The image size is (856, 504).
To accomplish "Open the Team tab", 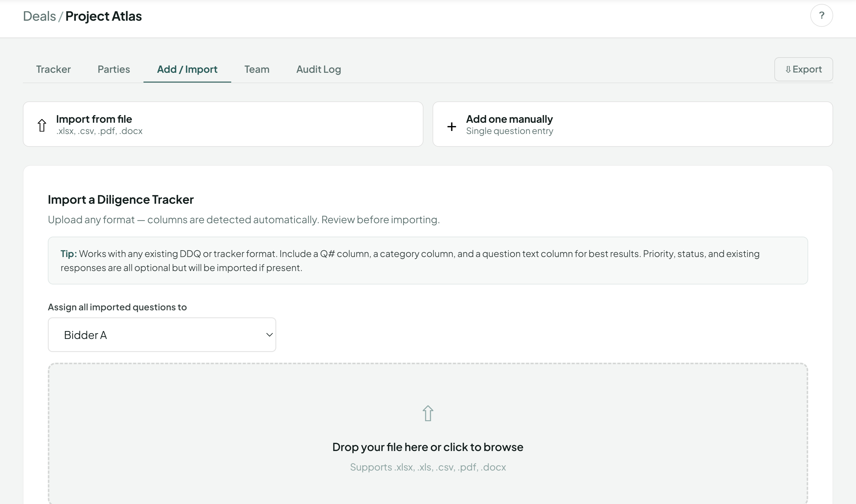I will 256,69.
